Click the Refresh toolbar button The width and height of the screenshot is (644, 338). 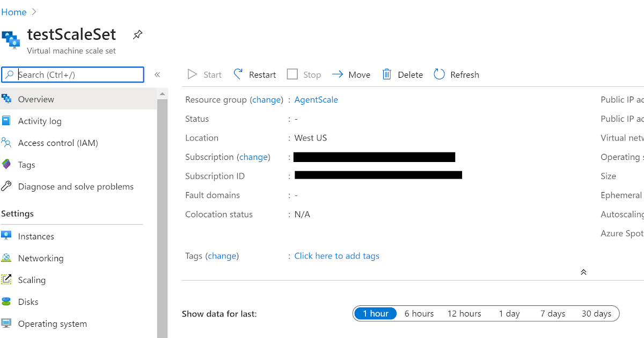point(456,75)
